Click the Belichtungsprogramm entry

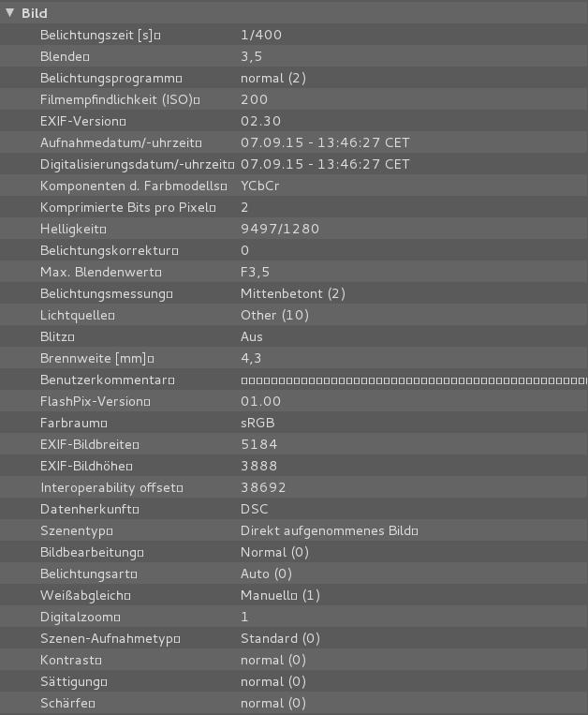(110, 78)
